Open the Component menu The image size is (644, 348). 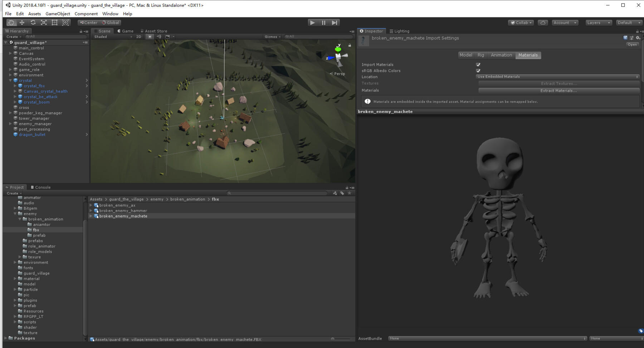pyautogui.click(x=86, y=14)
